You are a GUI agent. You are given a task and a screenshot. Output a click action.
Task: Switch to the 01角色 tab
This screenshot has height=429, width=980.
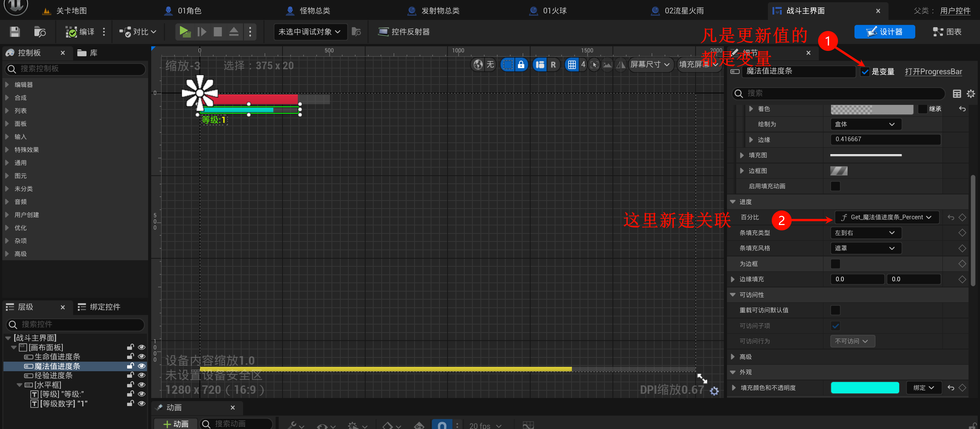(x=189, y=11)
